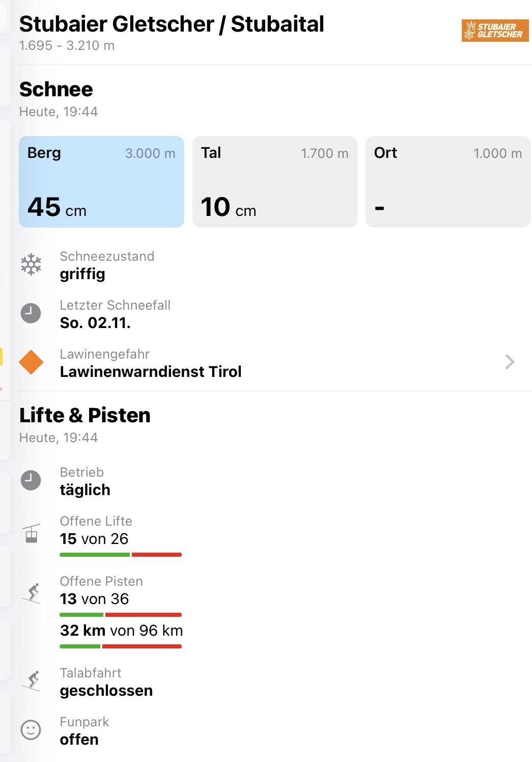Click the open lifts progress bar
The image size is (532, 762).
coord(121,555)
